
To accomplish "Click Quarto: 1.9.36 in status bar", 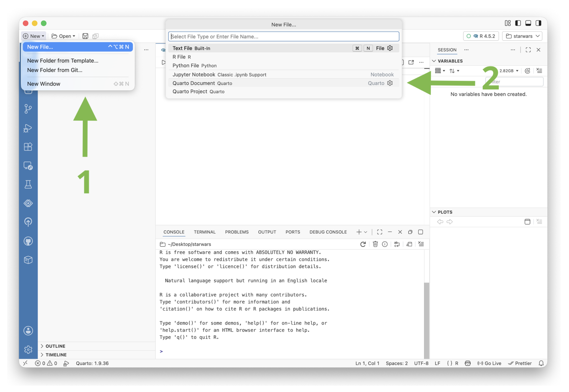I will 92,363.
